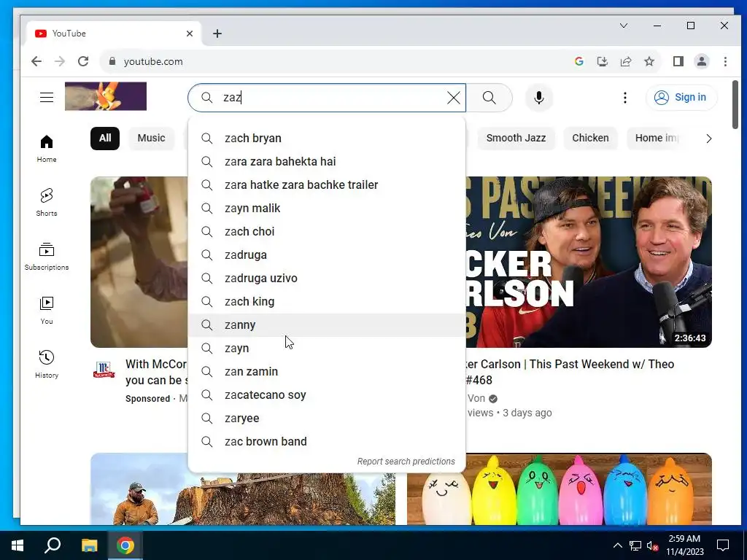Select the Home improvement filter chip
The image size is (747, 560).
tap(657, 138)
